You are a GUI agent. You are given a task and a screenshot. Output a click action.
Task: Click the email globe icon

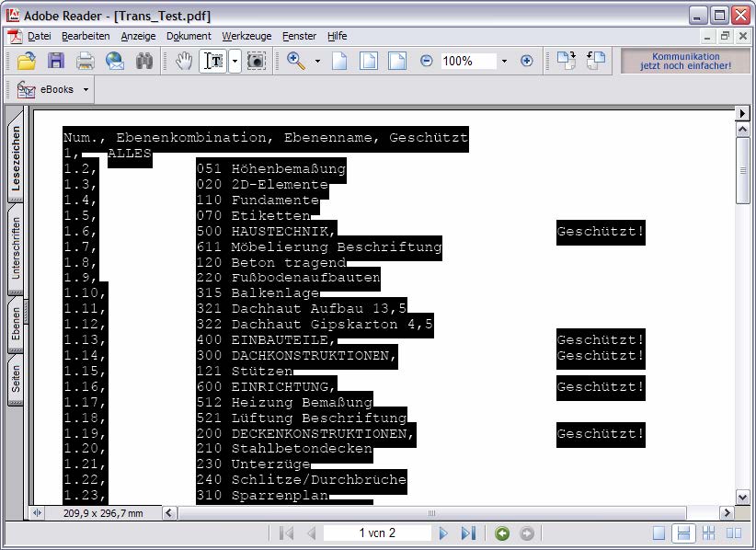pos(115,62)
